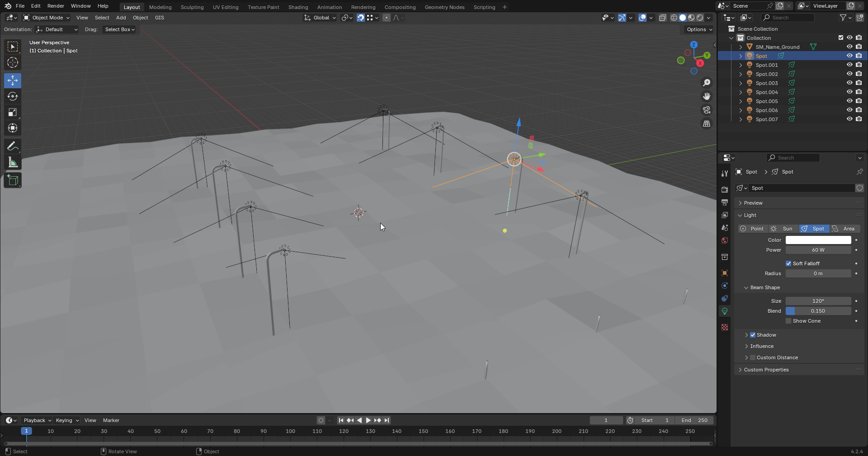Viewport: 868px width, 456px height.
Task: Click the zoom magnifier viewport icon
Action: 706,83
